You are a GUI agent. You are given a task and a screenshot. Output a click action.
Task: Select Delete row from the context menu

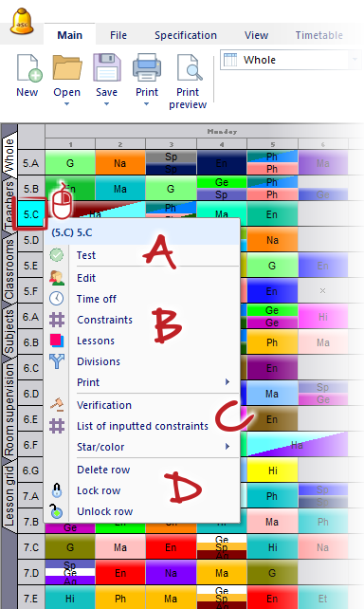tap(103, 470)
